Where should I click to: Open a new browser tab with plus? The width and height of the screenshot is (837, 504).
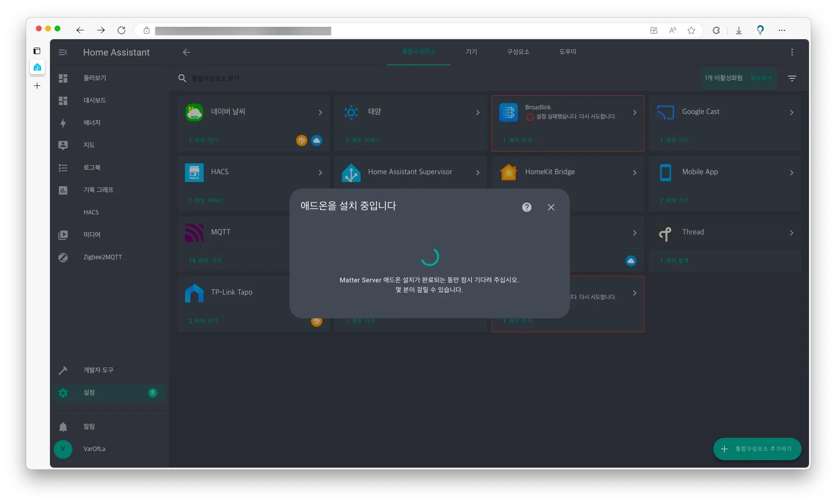point(37,86)
